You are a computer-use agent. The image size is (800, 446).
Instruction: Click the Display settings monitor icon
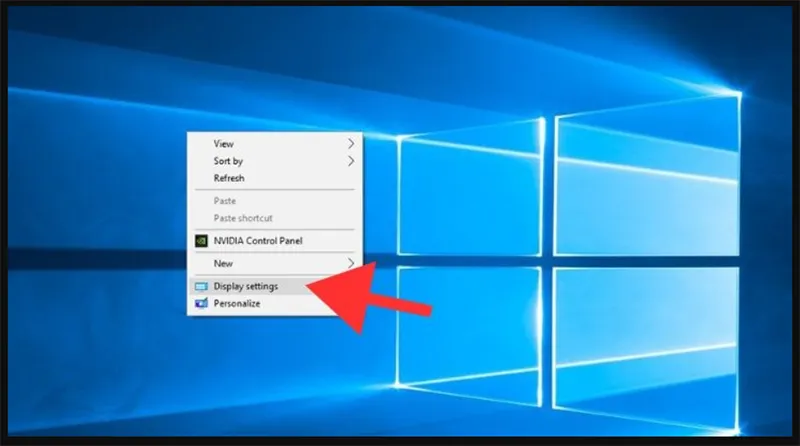pyautogui.click(x=202, y=287)
